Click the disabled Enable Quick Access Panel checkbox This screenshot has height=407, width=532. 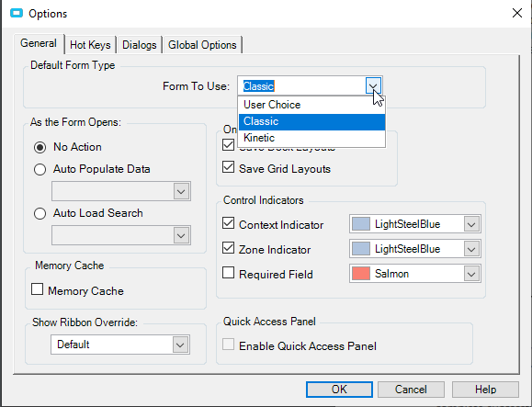(229, 345)
